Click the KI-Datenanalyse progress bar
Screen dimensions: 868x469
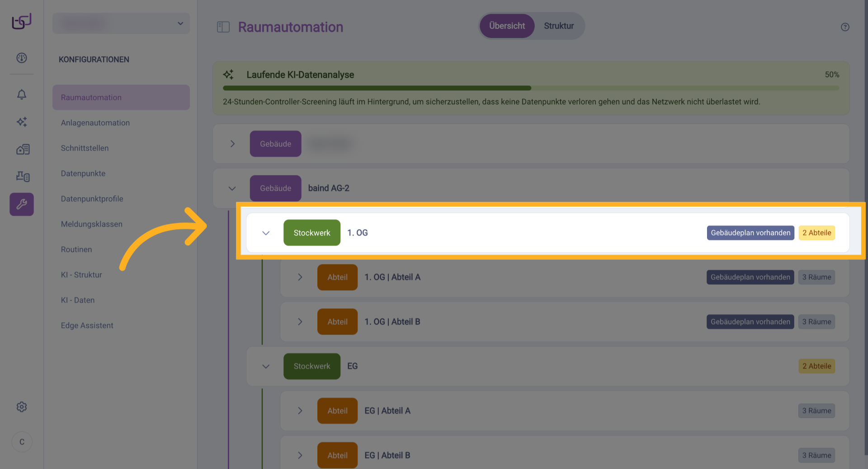pos(531,88)
